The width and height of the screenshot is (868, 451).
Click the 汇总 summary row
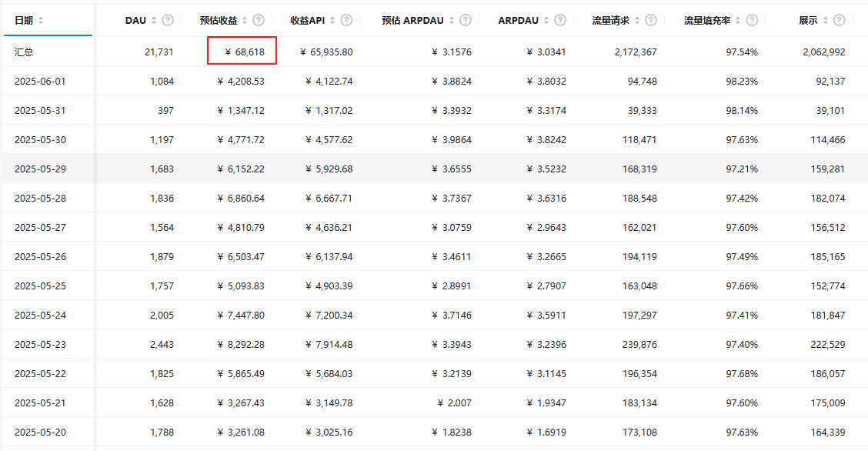tap(25, 51)
